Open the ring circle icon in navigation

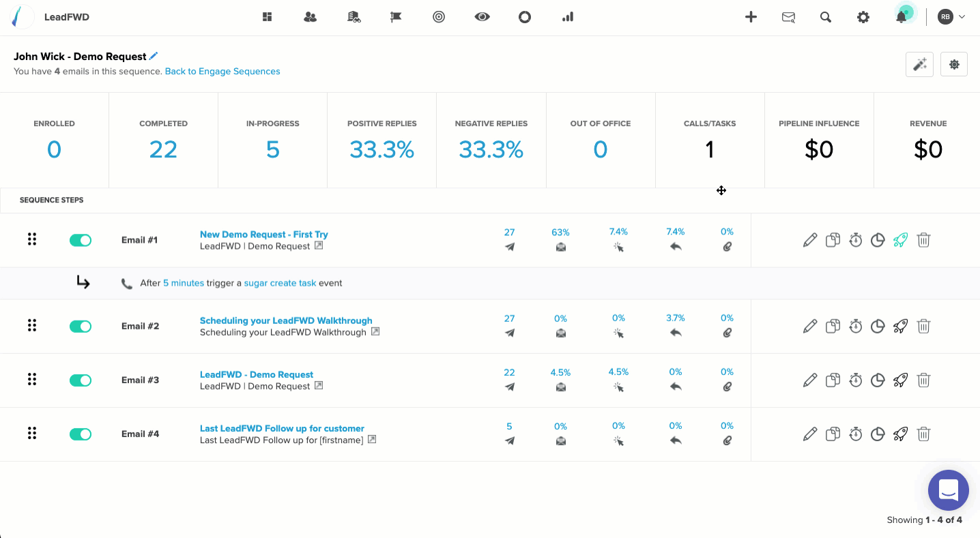pyautogui.click(x=525, y=17)
